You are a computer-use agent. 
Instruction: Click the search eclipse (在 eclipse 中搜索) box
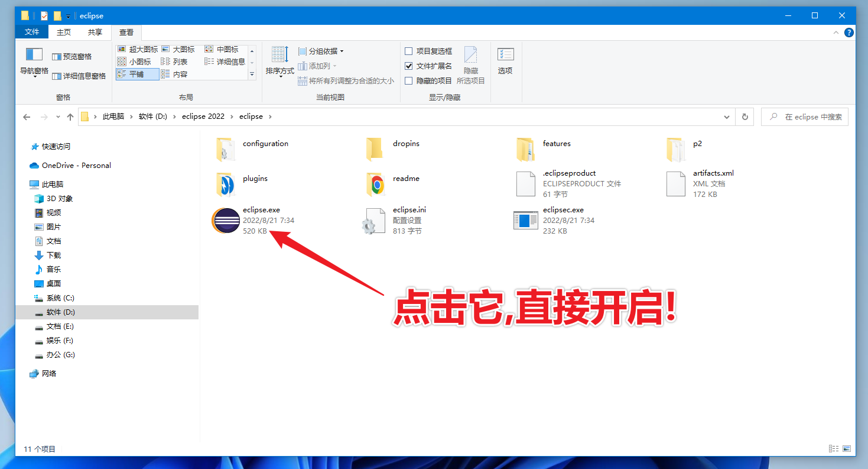click(804, 117)
